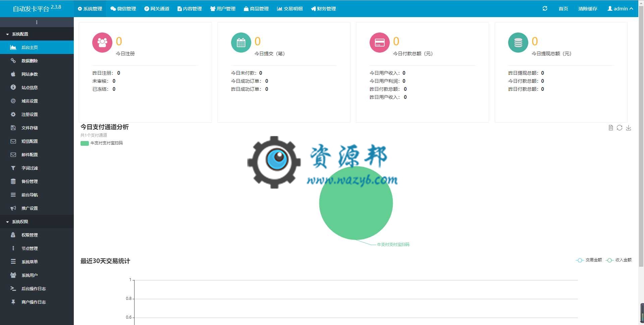Toggle 交易金额 series in legend

pos(589,260)
